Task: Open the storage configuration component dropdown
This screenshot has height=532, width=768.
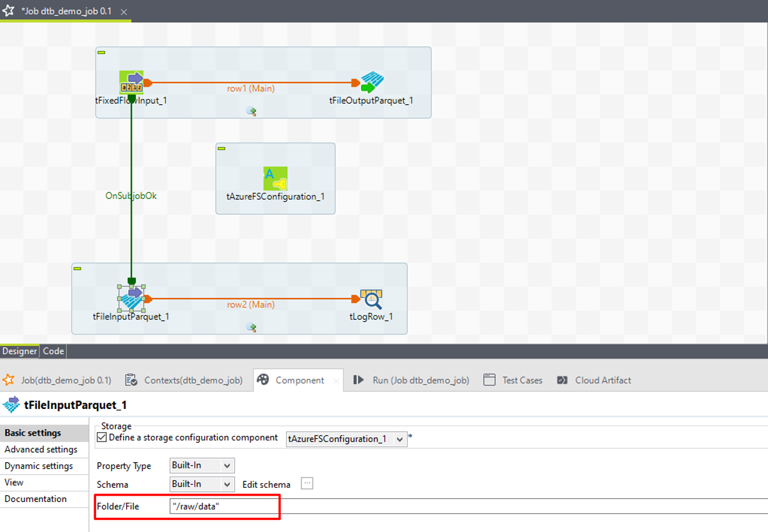Action: tap(400, 439)
